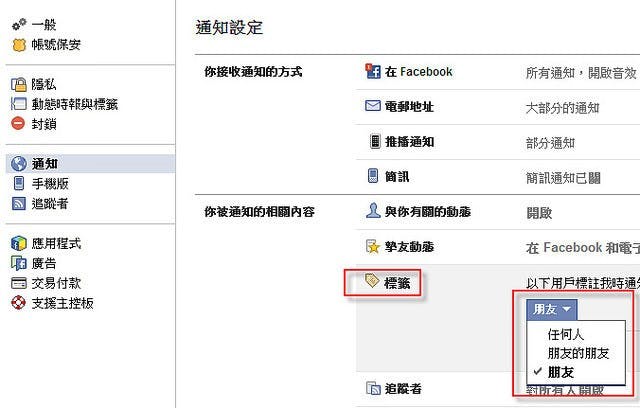Open the 朋友 dropdown button
The height and width of the screenshot is (408, 640).
pyautogui.click(x=552, y=310)
